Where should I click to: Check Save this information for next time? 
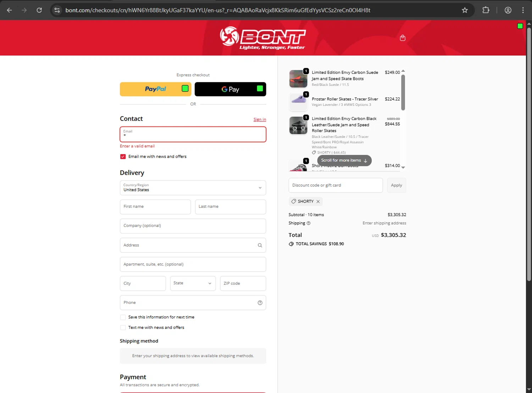coord(123,317)
